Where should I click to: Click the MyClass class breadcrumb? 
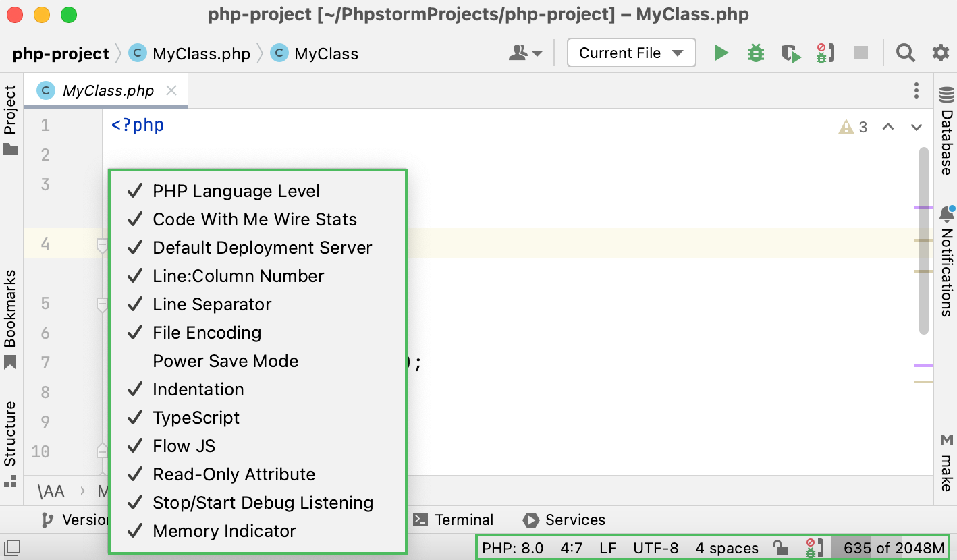tap(315, 53)
